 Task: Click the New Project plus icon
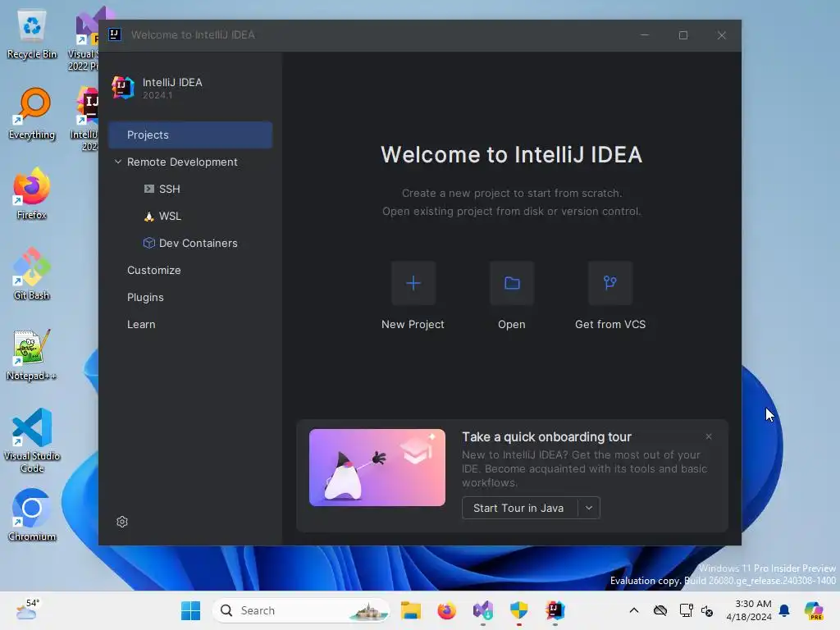[413, 283]
